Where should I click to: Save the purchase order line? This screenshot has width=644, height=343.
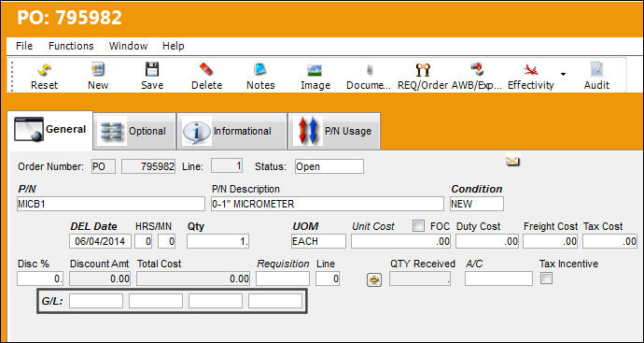click(x=152, y=70)
